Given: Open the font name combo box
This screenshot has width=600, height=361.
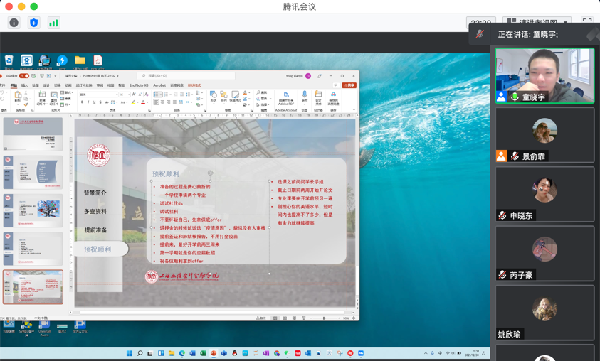Looking at the screenshot, I should coord(99,94).
